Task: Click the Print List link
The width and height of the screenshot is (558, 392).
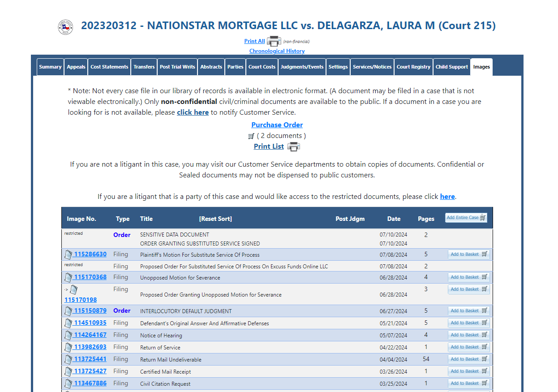Action: pos(269,146)
